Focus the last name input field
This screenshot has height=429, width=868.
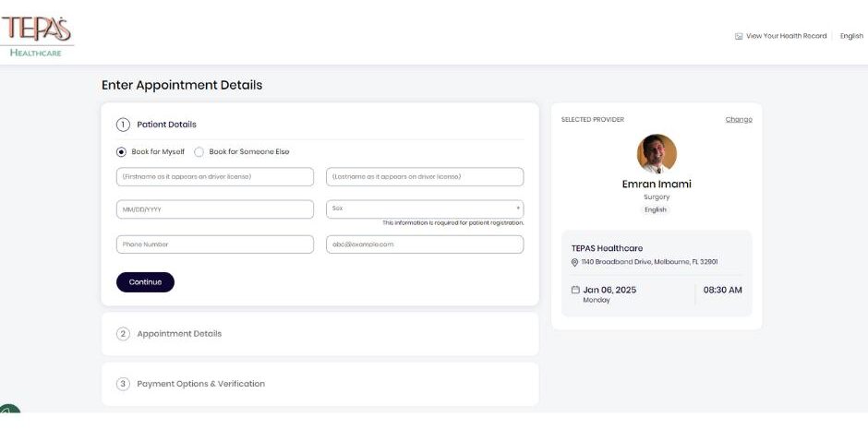(425, 177)
